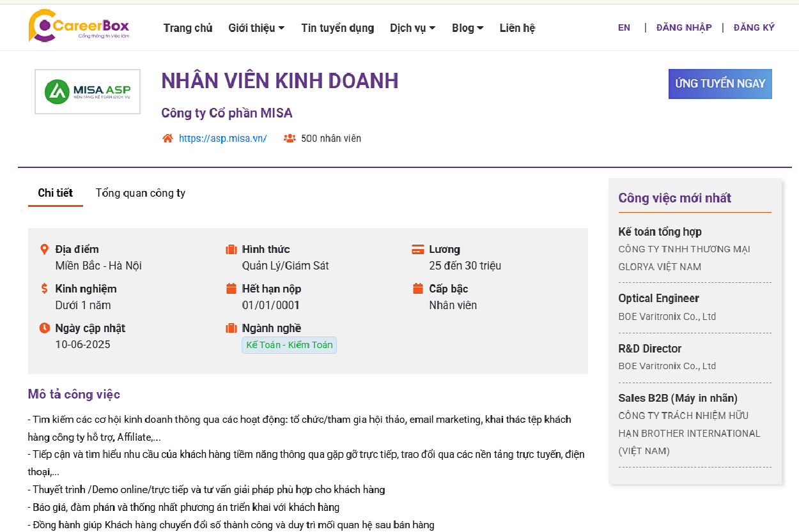Switch to Tổng quan công ty tab

tap(141, 193)
